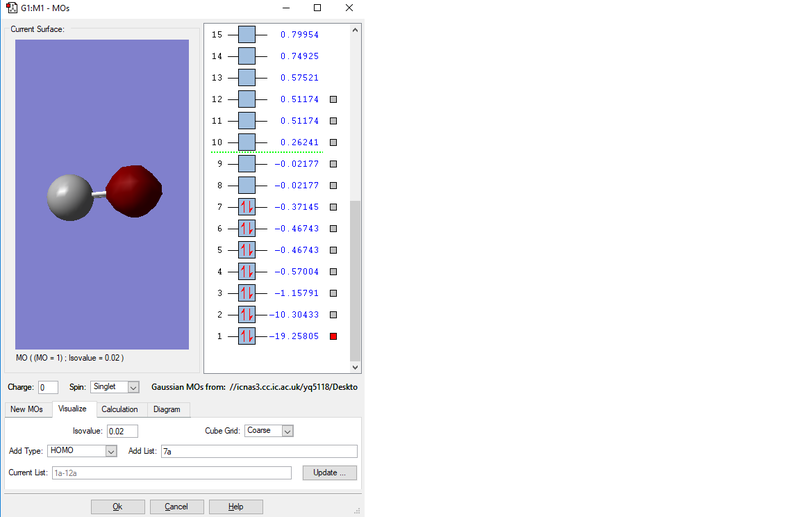Image resolution: width=800 pixels, height=517 pixels.
Task: Show surface for MO 9 via its square marker
Action: click(334, 164)
